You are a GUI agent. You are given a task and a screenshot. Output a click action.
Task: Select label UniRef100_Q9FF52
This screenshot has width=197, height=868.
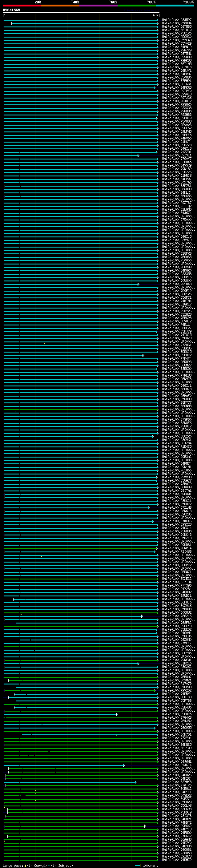[177, 128]
